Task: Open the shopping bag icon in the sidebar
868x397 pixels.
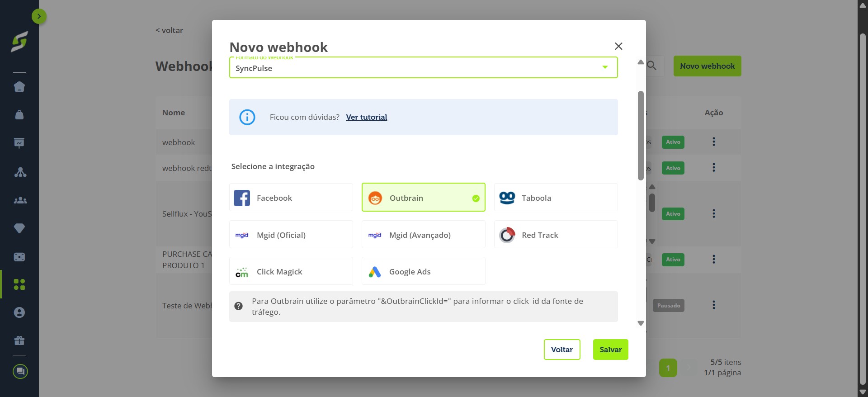Action: pyautogui.click(x=19, y=115)
